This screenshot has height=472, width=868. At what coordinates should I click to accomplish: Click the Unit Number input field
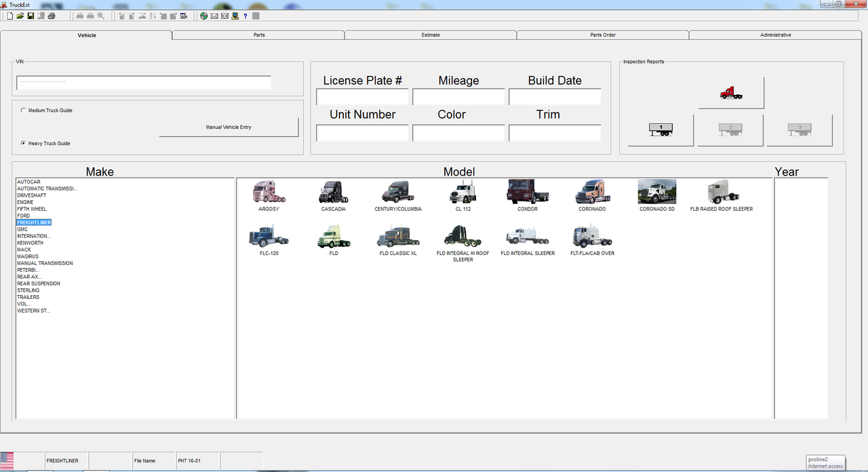click(363, 133)
